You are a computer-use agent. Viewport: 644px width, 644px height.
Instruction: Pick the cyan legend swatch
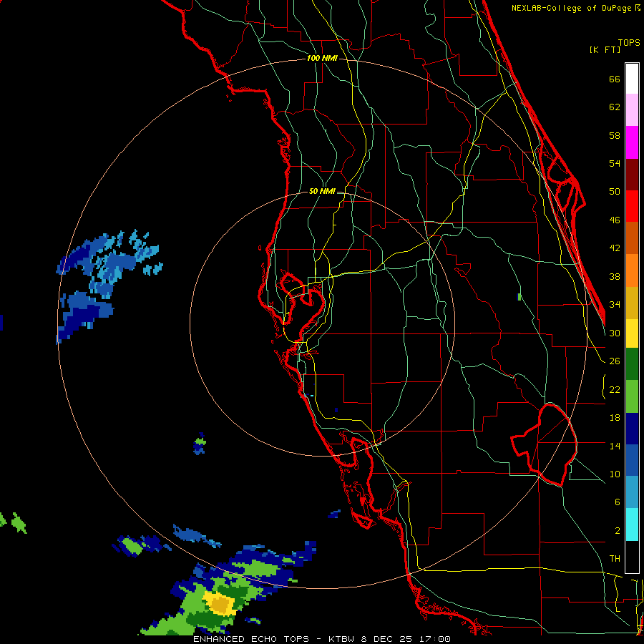[632, 525]
